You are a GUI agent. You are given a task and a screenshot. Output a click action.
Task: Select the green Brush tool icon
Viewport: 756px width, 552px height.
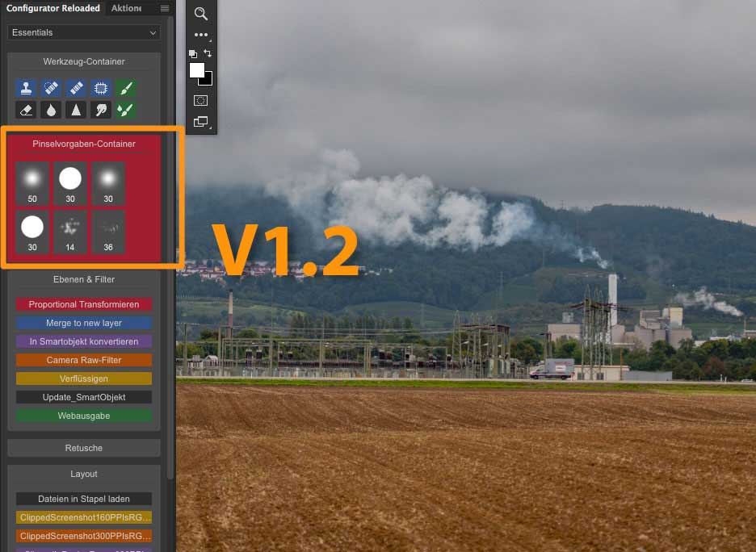point(125,88)
